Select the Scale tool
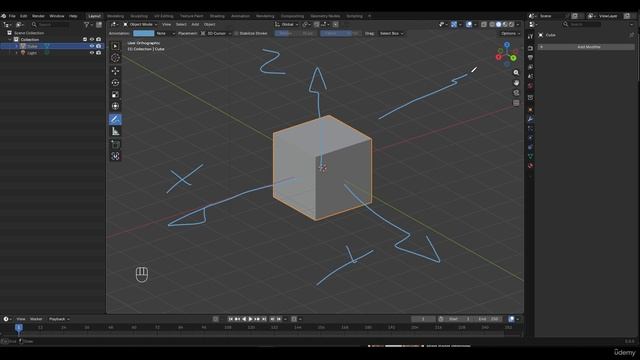The height and width of the screenshot is (360, 640). click(115, 94)
